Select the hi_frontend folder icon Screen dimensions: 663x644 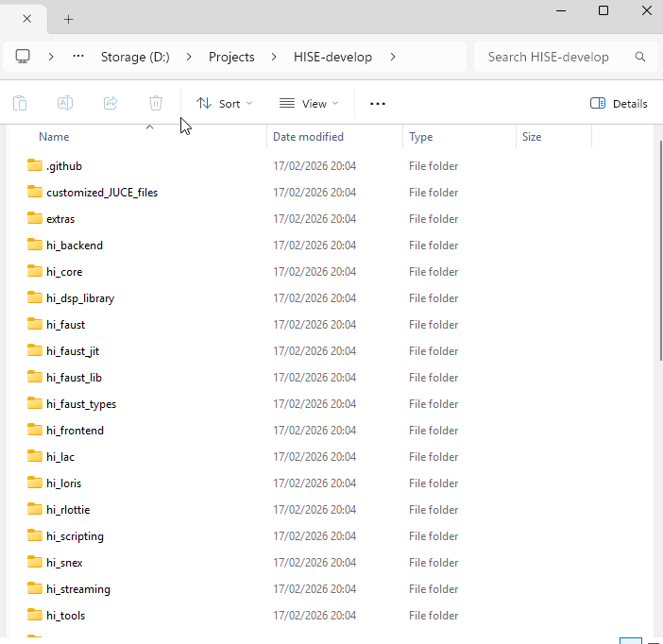[x=35, y=430]
